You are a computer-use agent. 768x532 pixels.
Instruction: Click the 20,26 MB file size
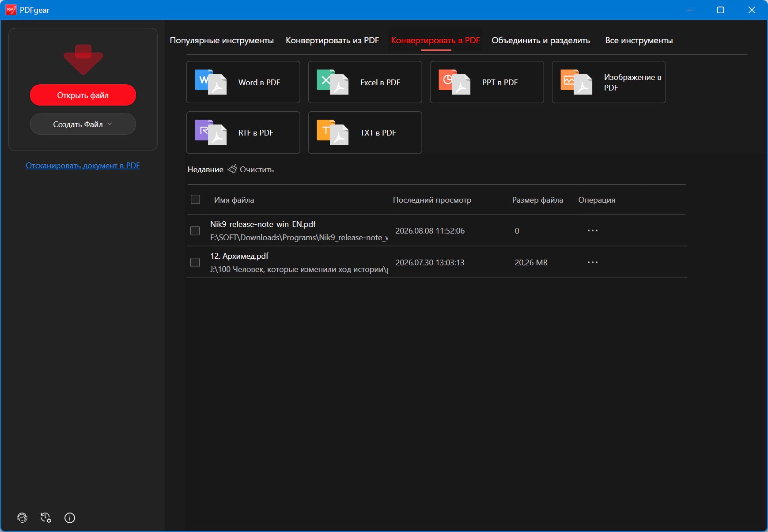(x=531, y=263)
